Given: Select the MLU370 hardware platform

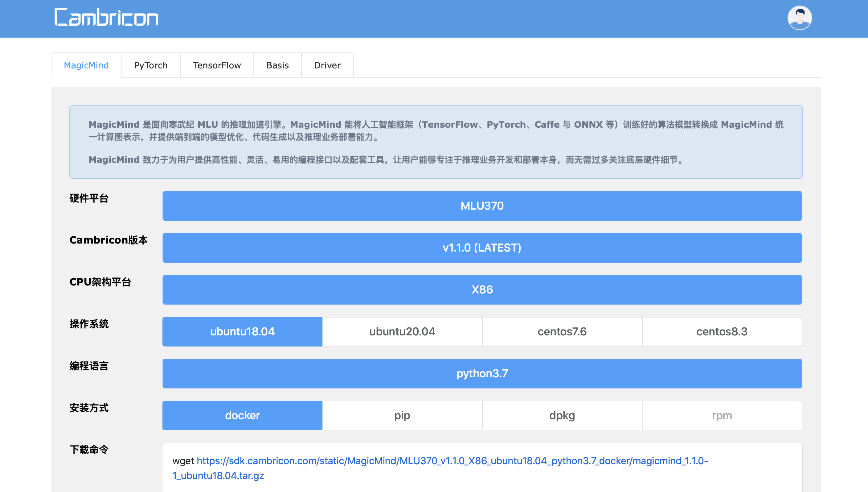Looking at the screenshot, I should click(482, 205).
